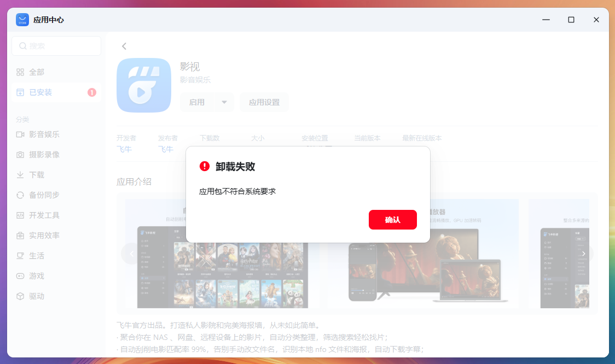Show previous screenshot in carousel
Image resolution: width=615 pixels, height=364 pixels.
point(131,254)
